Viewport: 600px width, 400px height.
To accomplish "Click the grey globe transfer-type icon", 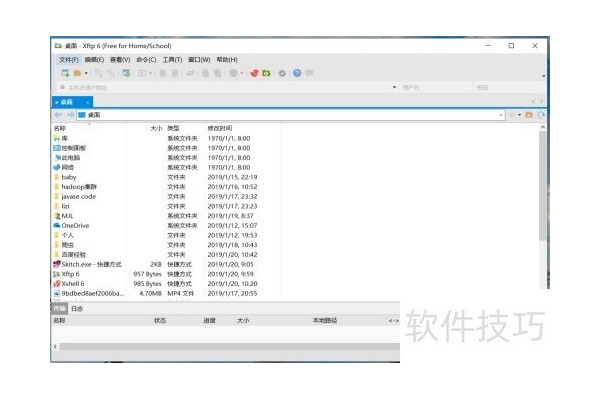I will 233,73.
